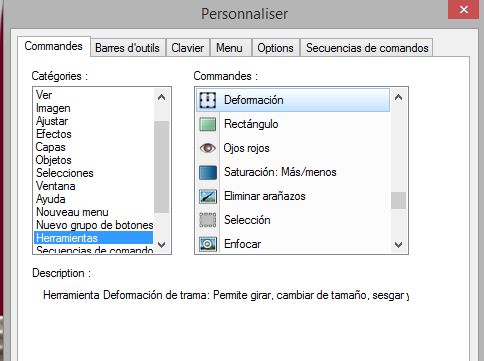This screenshot has height=361, width=484.
Task: Select the Deformación tool icon
Action: click(208, 100)
